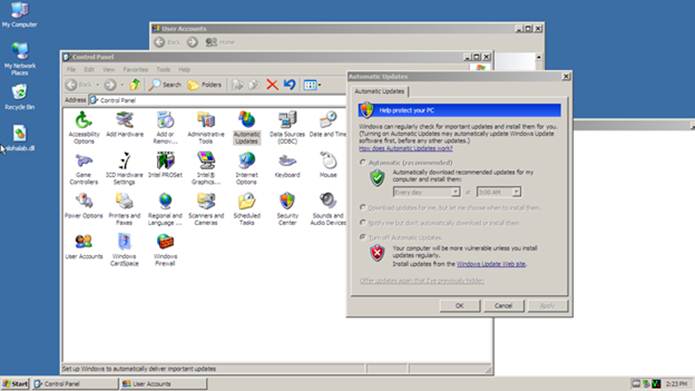This screenshot has width=695, height=391.
Task: Open Scheduled Tasks icon
Action: pos(246,209)
